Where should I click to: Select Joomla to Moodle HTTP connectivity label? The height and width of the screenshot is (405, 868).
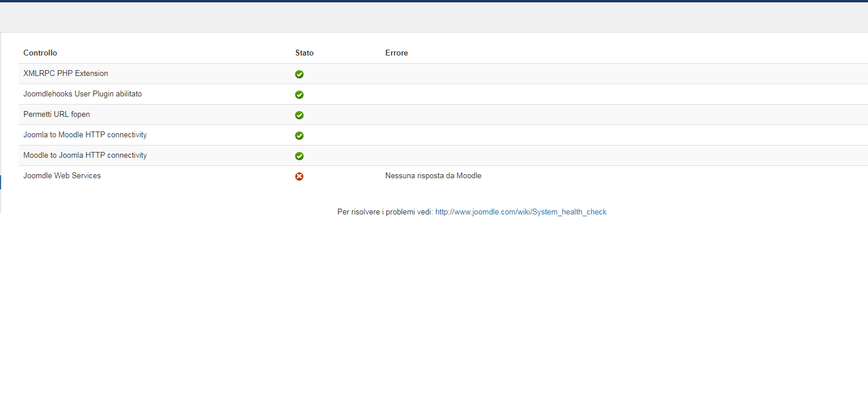point(85,135)
